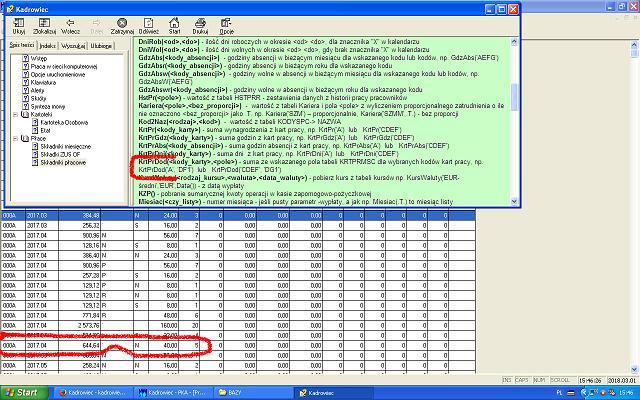640x400 pixels.
Task: Open the Składniki miesięczne topic
Action: [x=66, y=145]
